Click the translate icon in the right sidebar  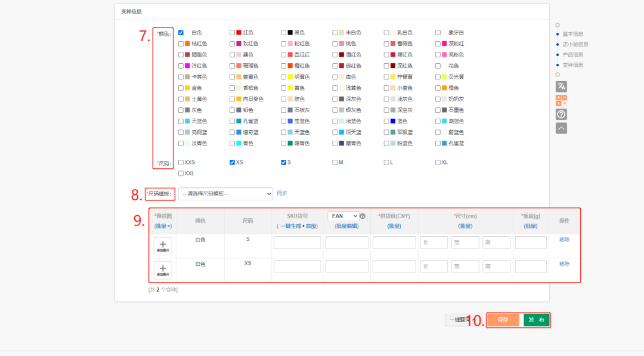coord(561,86)
